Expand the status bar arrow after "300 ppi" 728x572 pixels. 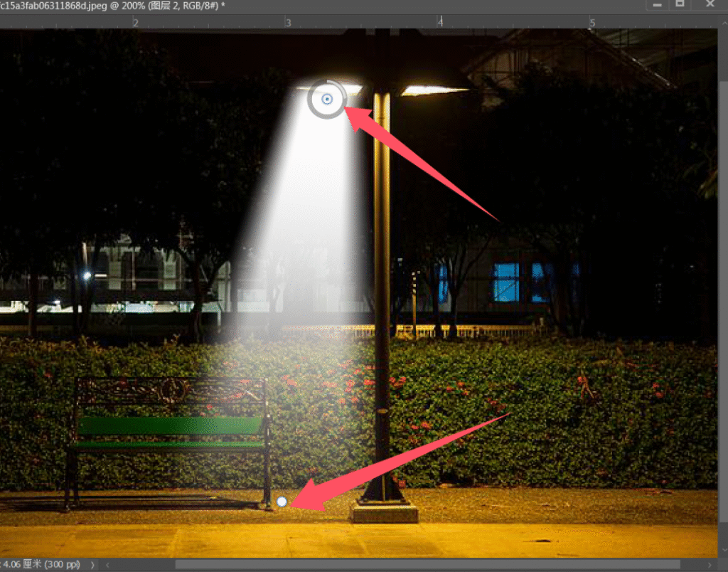click(x=92, y=565)
